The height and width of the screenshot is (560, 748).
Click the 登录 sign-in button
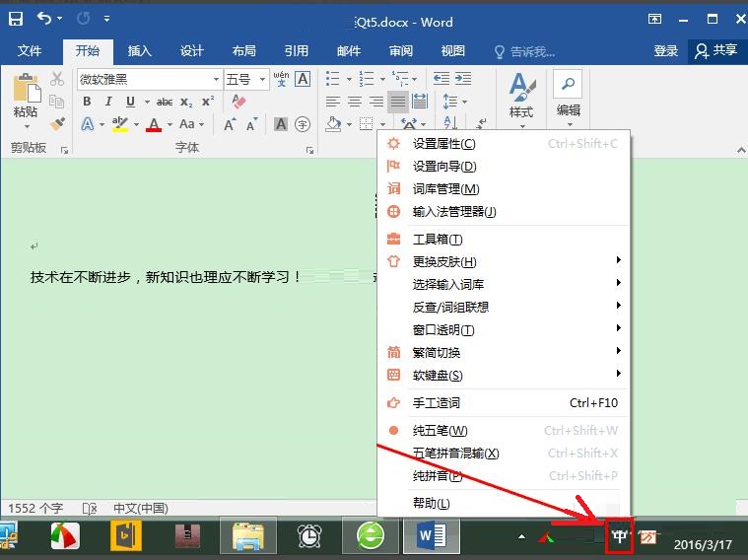tap(665, 50)
